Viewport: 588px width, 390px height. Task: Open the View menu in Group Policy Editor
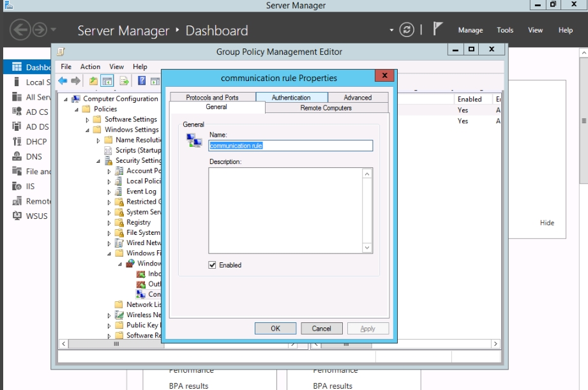tap(117, 66)
